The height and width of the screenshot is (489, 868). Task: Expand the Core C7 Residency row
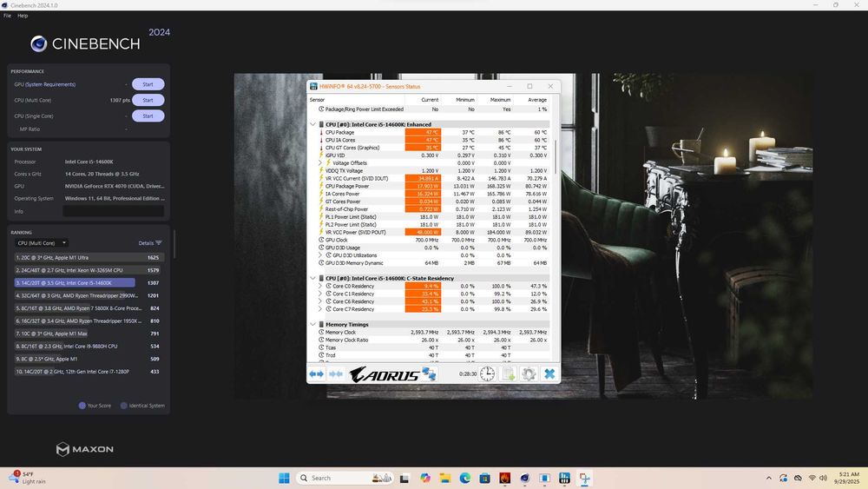[320, 309]
